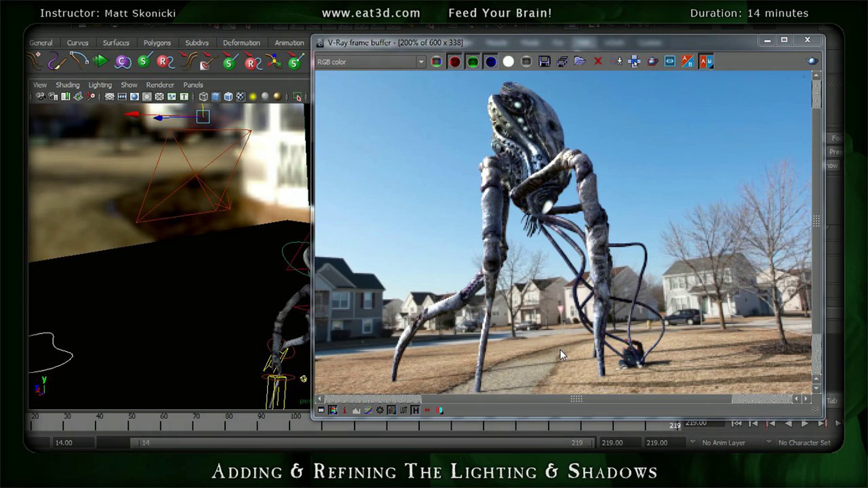Open the Animation shelf tab
Image resolution: width=868 pixels, height=488 pixels.
point(289,43)
